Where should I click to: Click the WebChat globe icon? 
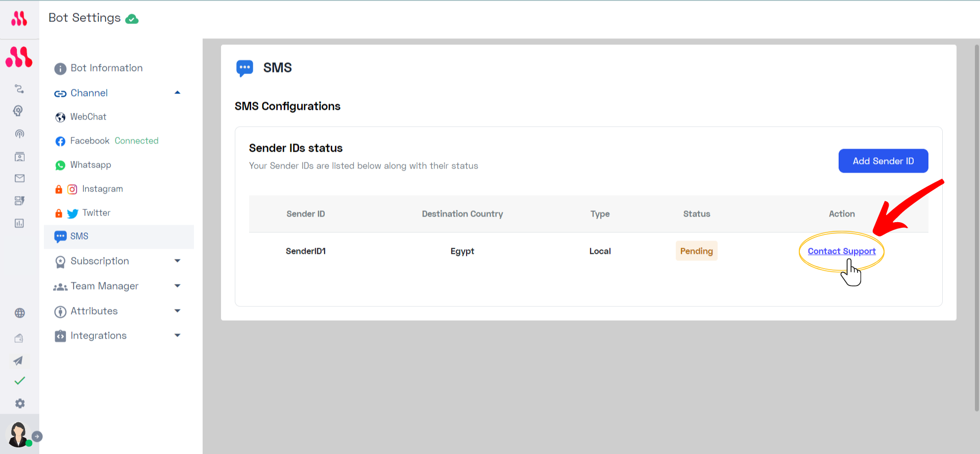pyautogui.click(x=60, y=117)
